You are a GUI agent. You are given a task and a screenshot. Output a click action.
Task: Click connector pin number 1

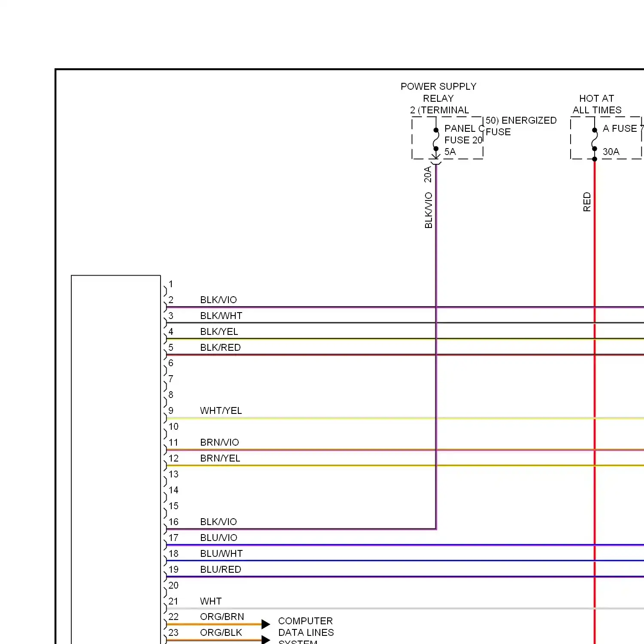(171, 284)
